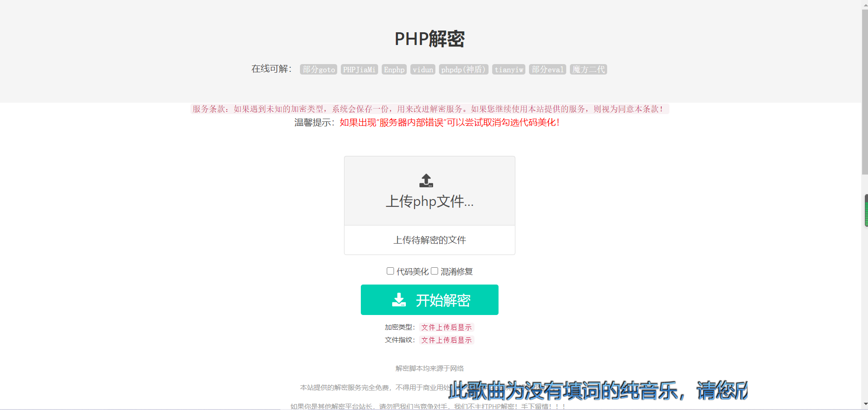Click the 部分goto tag

pyautogui.click(x=319, y=70)
